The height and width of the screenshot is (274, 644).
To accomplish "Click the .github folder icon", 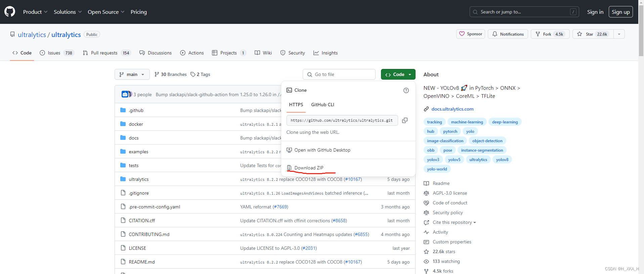I will [123, 110].
